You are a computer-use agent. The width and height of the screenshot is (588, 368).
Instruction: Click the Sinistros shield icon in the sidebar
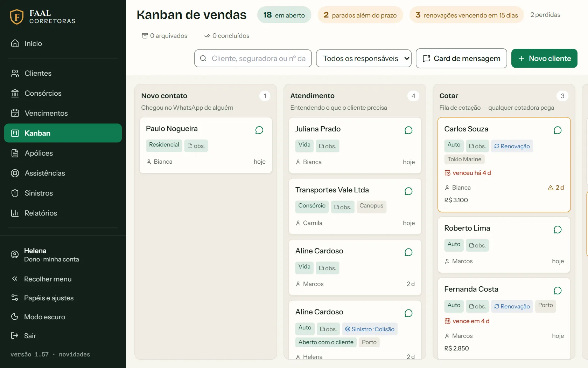coord(15,193)
